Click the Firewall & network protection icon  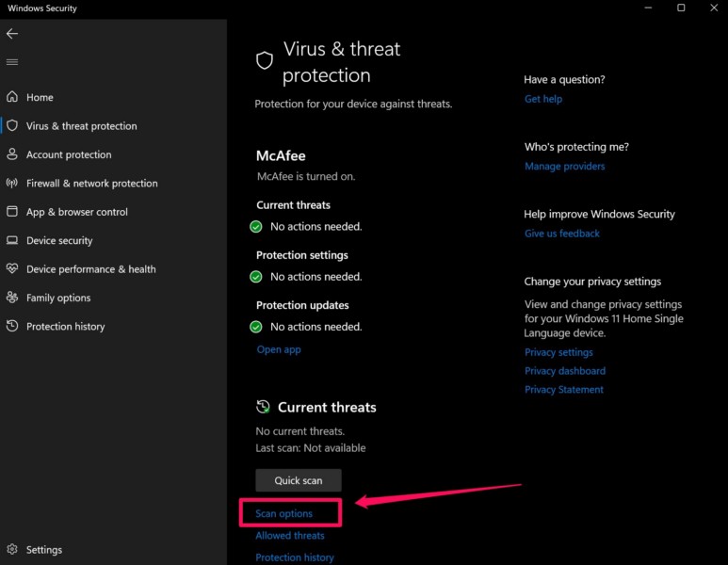pos(12,183)
